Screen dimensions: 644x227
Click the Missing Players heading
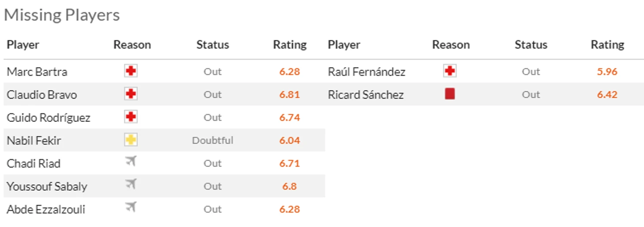point(62,15)
